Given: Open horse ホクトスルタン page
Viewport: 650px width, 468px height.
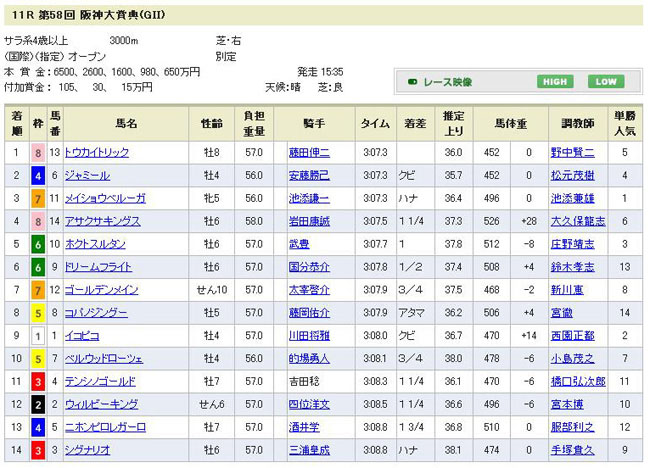Looking at the screenshot, I should pos(93,244).
